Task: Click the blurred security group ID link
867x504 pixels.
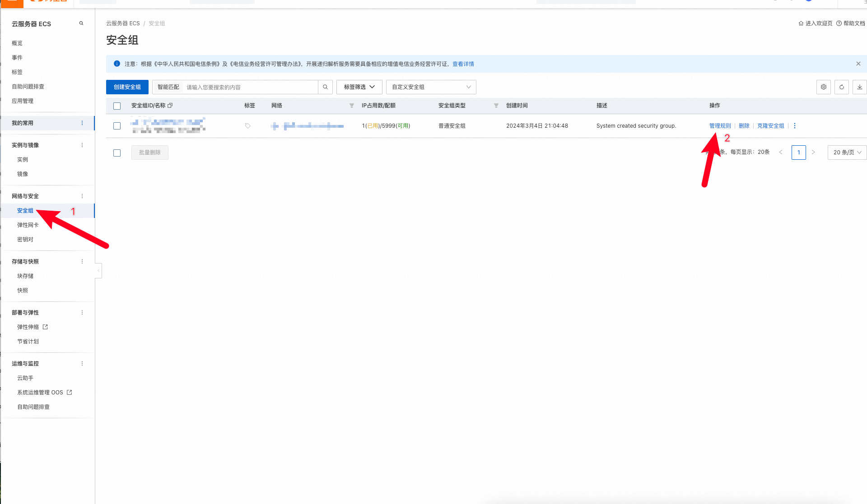Action: [x=168, y=122]
